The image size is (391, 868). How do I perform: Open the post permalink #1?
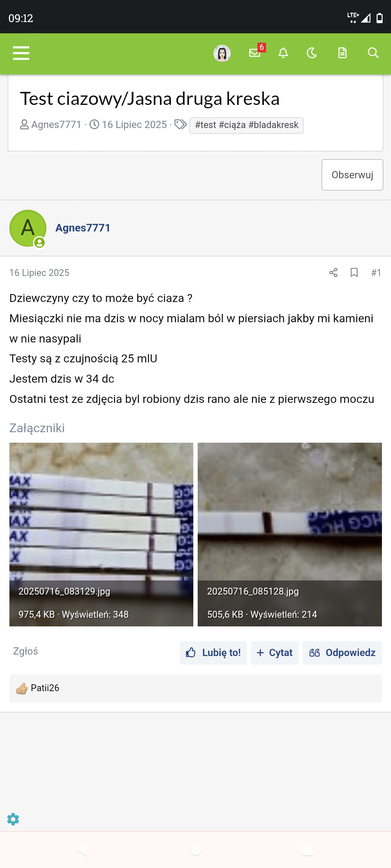(376, 273)
